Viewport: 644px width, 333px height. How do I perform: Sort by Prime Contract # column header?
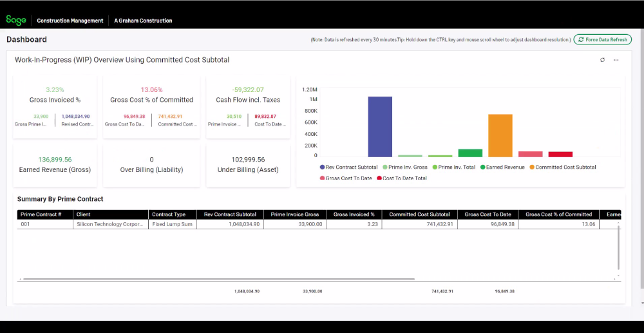point(45,214)
